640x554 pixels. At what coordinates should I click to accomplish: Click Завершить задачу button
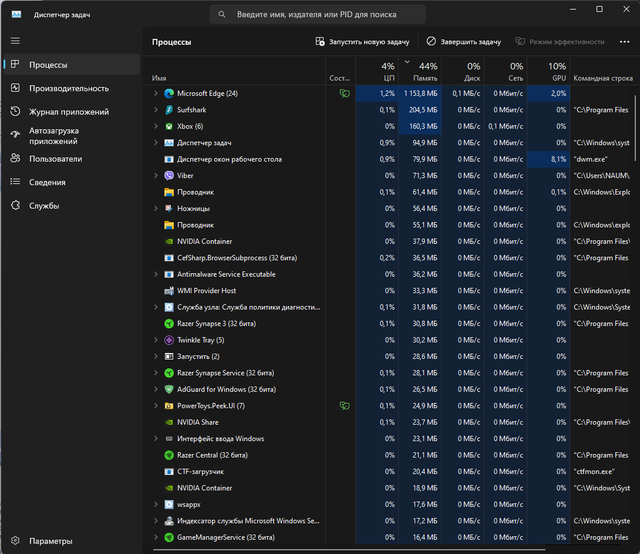464,42
